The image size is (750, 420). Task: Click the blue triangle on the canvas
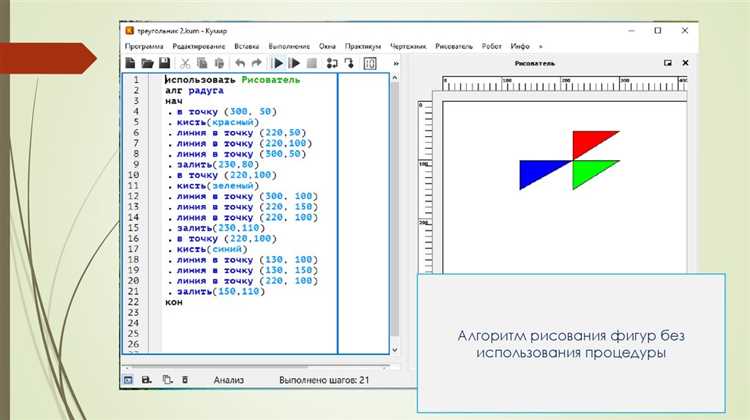[535, 171]
